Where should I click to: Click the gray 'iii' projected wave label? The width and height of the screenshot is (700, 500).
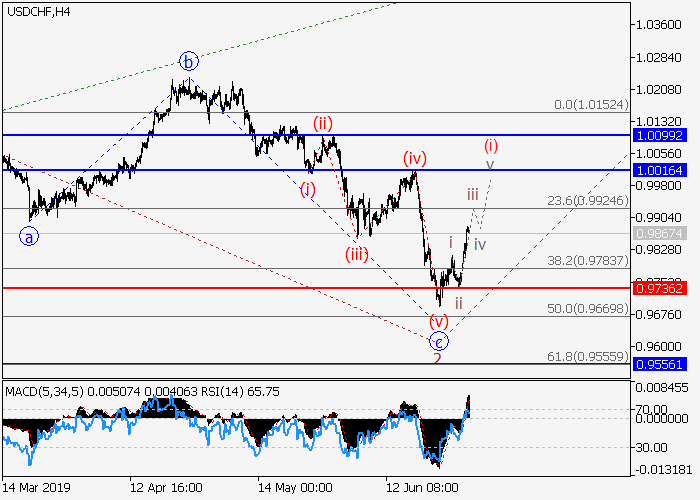[472, 193]
